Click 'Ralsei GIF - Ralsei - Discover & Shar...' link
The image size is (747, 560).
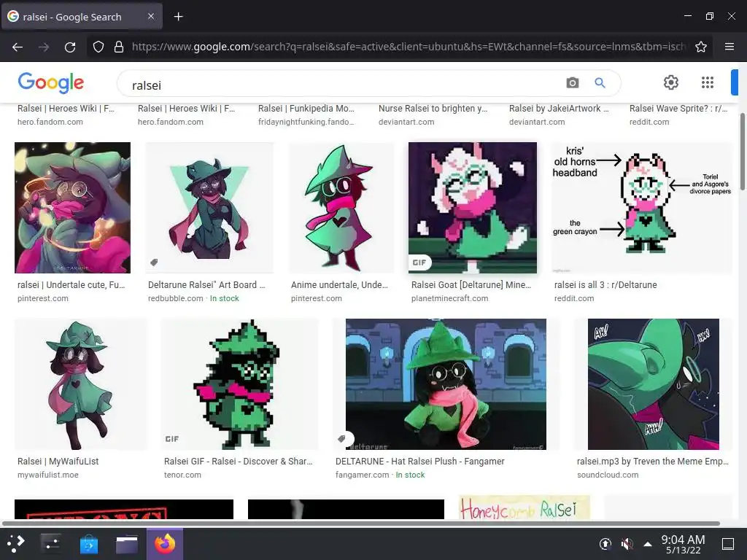pyautogui.click(x=239, y=462)
